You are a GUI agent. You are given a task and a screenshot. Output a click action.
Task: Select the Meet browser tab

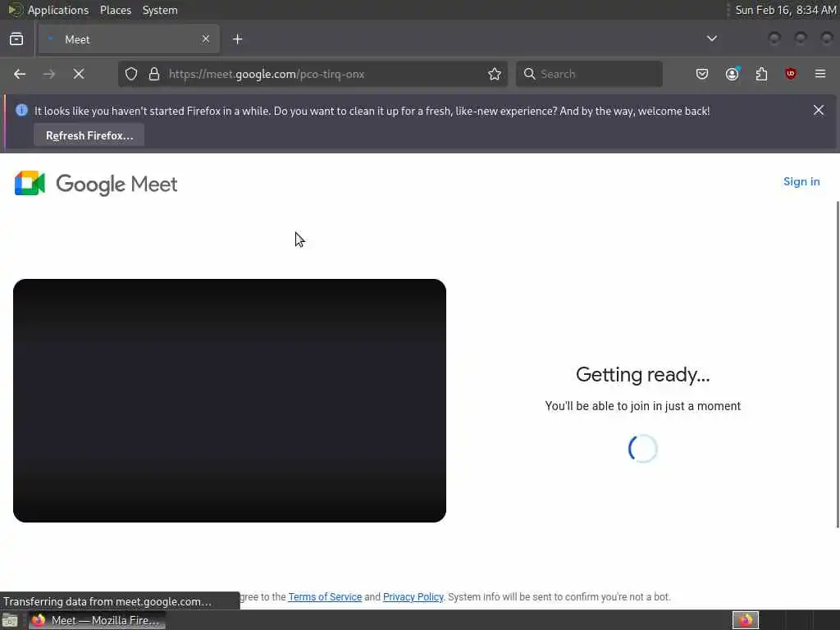coord(129,39)
